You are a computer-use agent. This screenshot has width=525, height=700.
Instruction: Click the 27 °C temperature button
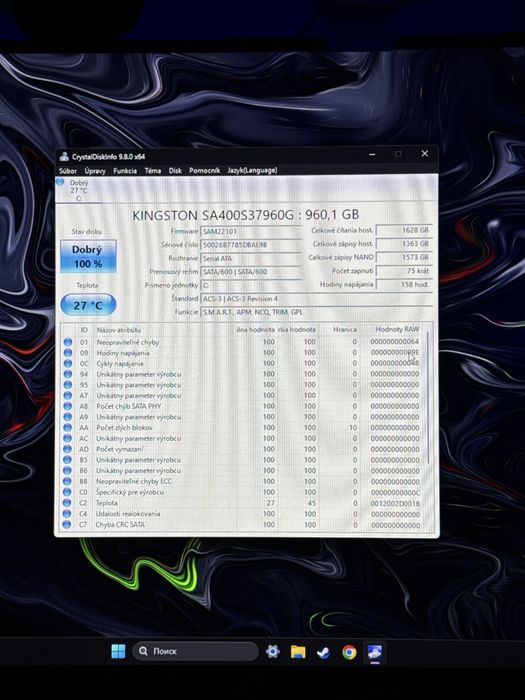pyautogui.click(x=88, y=305)
